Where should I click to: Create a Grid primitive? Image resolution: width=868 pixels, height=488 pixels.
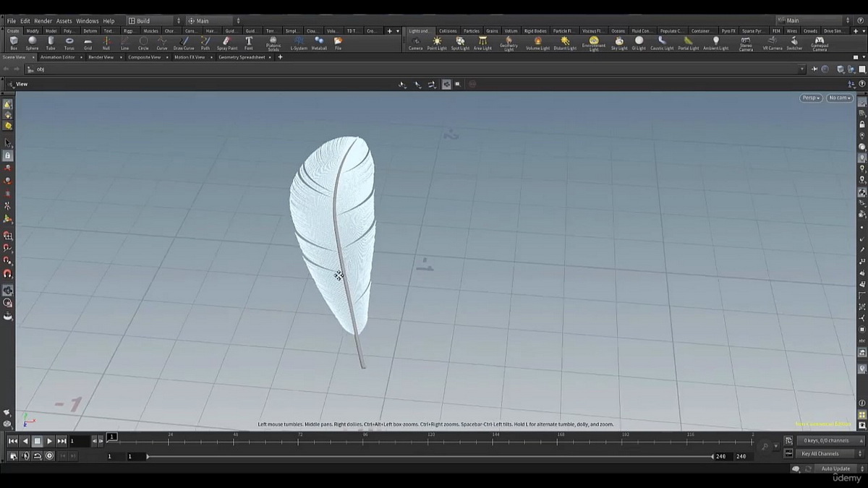[x=88, y=43]
